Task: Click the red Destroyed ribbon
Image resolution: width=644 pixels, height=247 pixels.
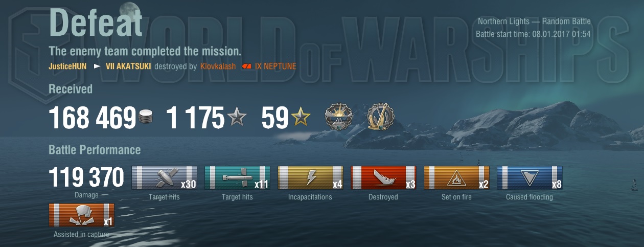Action: click(383, 178)
